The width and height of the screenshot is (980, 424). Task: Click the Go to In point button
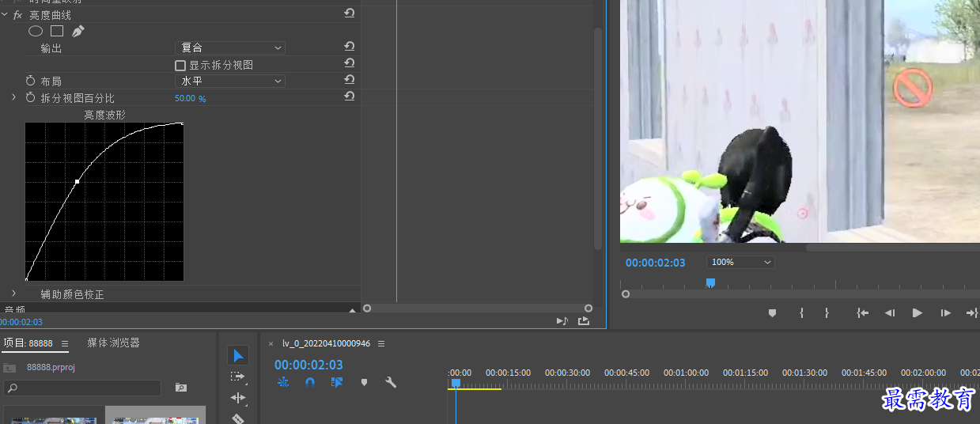click(862, 313)
